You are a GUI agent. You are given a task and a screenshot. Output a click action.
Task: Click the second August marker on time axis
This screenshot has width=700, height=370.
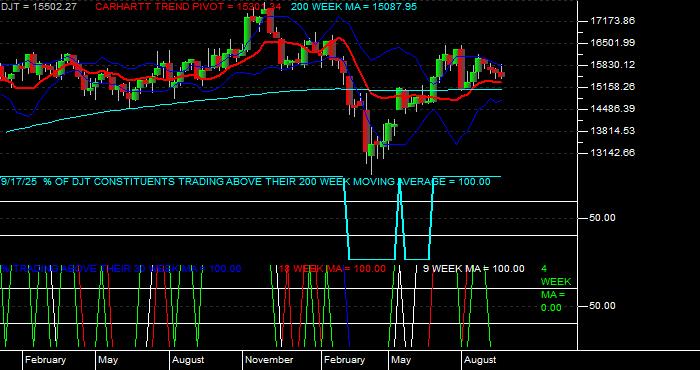pyautogui.click(x=480, y=360)
